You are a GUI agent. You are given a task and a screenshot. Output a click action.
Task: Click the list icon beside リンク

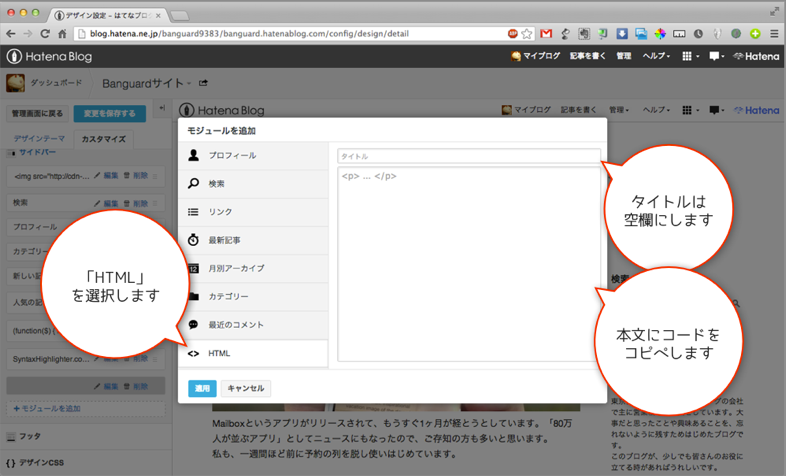click(x=193, y=212)
